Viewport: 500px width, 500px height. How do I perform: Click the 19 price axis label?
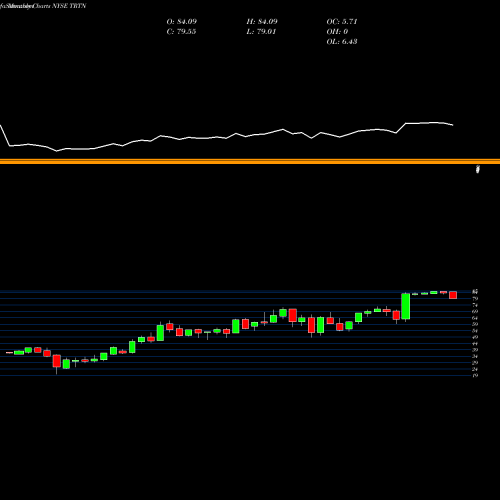pyautogui.click(x=475, y=375)
